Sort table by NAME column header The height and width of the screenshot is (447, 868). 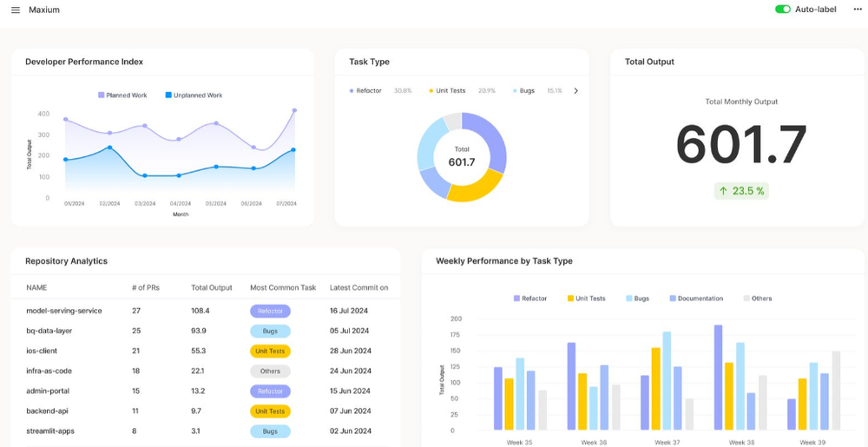[36, 287]
